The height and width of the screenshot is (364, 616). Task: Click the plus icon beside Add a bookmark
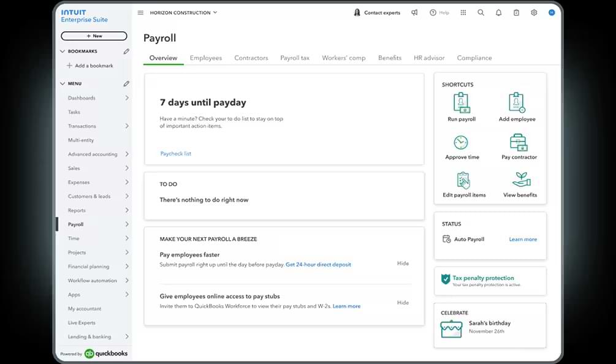pos(69,66)
